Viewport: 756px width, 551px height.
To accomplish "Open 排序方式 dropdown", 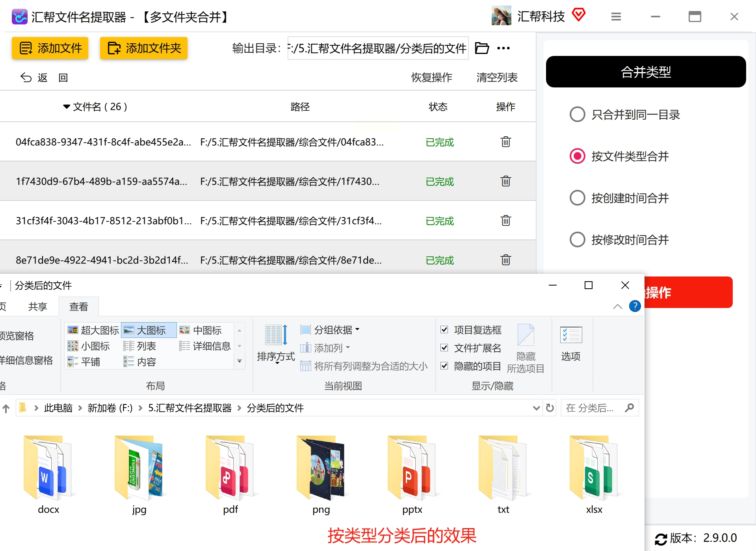I will [x=276, y=343].
